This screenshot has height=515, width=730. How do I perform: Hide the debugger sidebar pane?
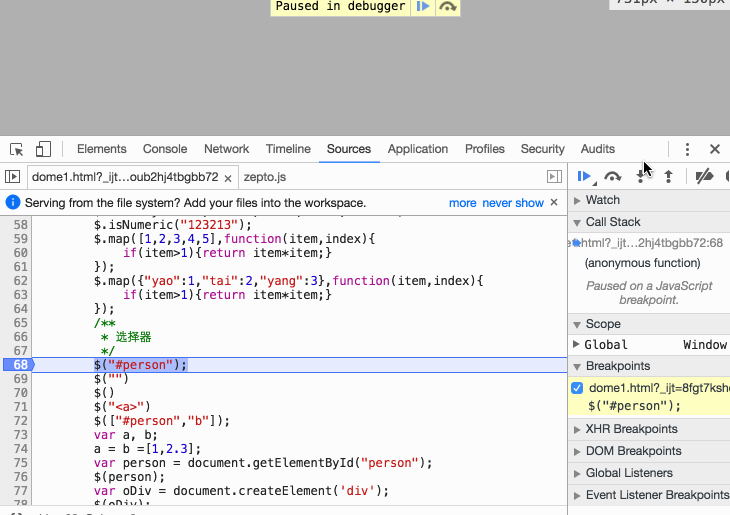554,177
